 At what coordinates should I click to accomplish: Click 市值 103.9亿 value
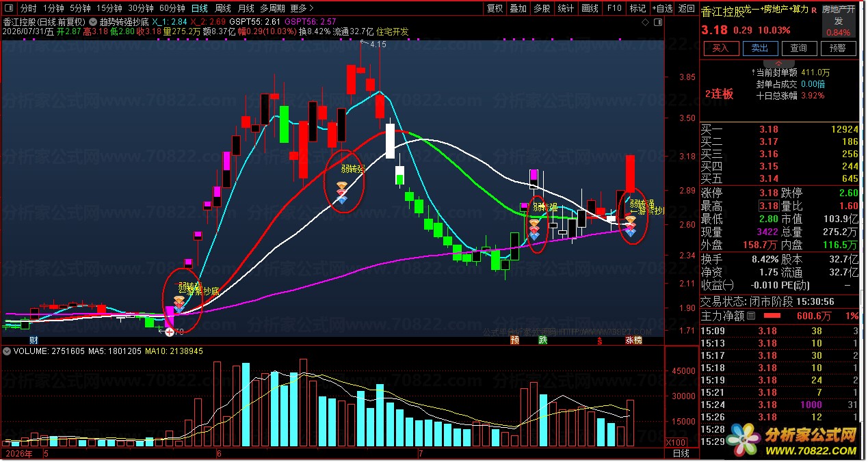(840, 219)
